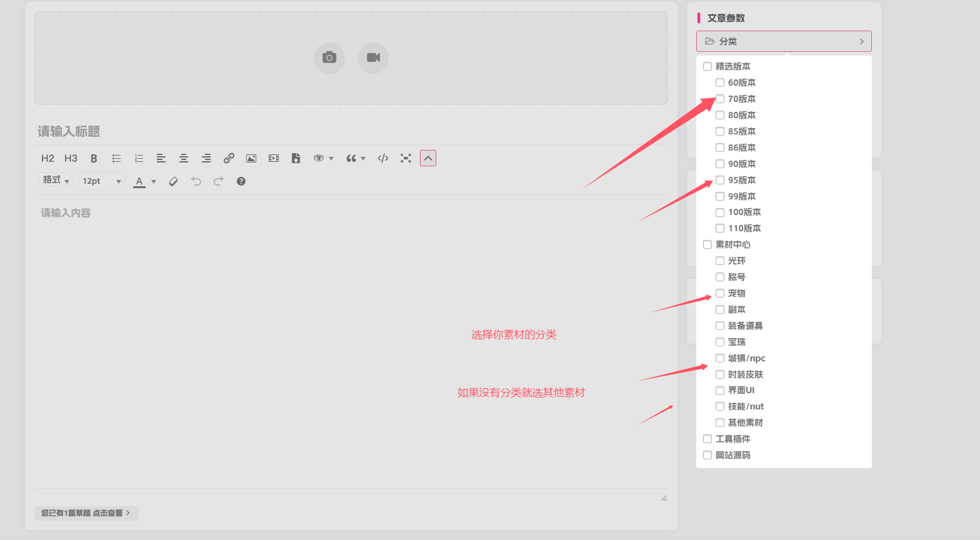Check the 100版本 checkbox
This screenshot has width=980, height=540.
[x=720, y=212]
